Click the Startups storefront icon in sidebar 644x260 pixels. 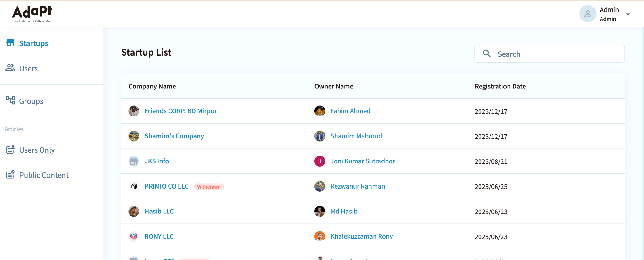(x=10, y=43)
